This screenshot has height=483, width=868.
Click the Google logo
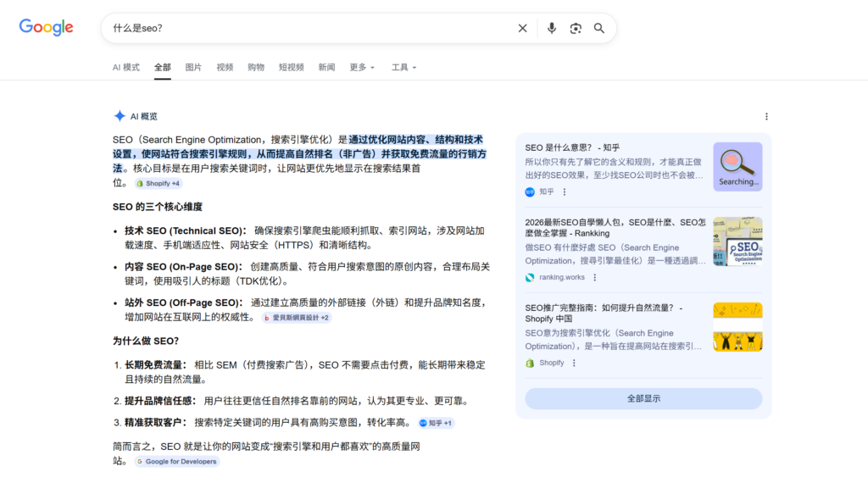pyautogui.click(x=46, y=27)
